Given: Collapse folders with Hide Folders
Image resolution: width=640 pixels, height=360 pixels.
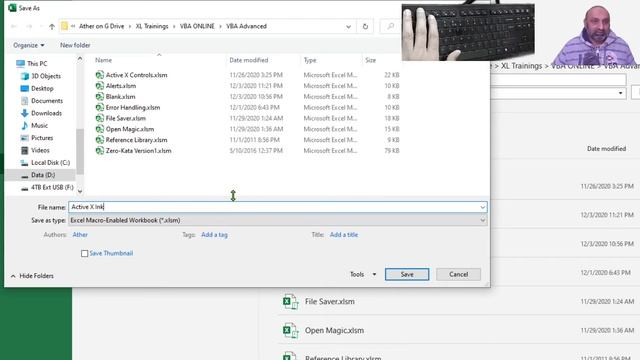Looking at the screenshot, I should (32, 276).
